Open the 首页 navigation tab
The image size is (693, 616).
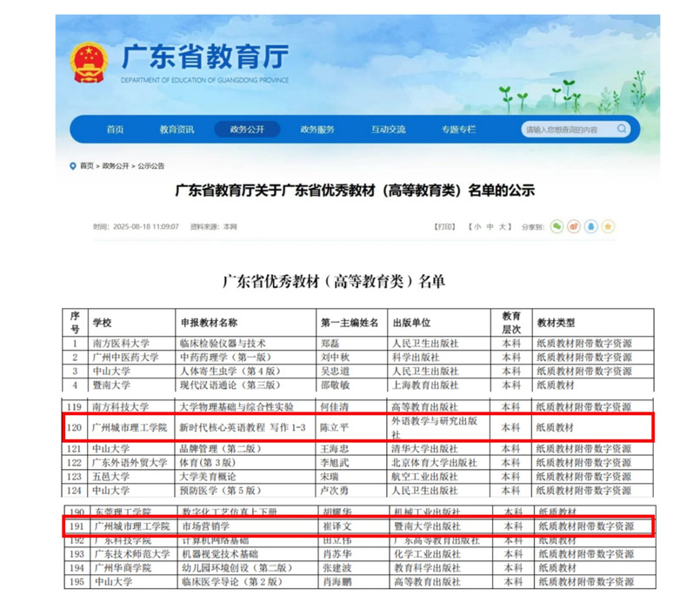[x=115, y=129]
